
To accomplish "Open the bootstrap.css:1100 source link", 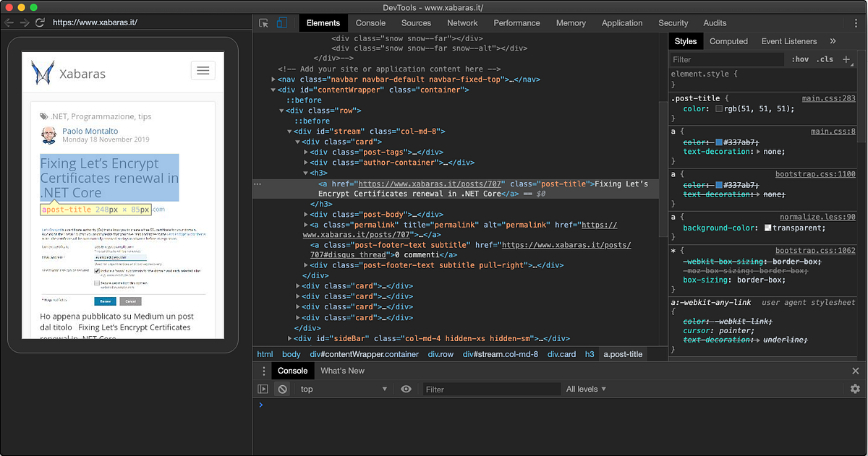I will (815, 174).
